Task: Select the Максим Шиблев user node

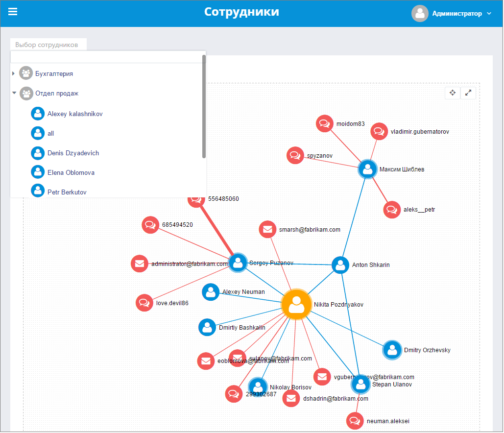Action: [367, 169]
